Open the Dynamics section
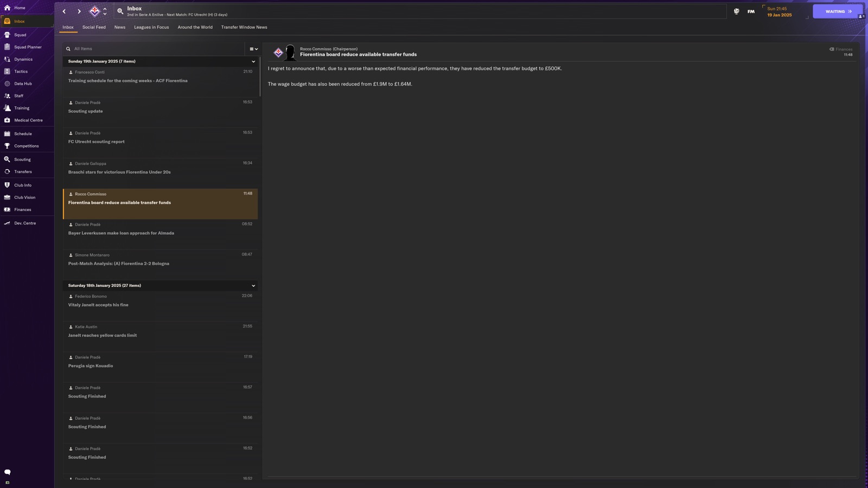Screen dimensions: 868x488 27,59
